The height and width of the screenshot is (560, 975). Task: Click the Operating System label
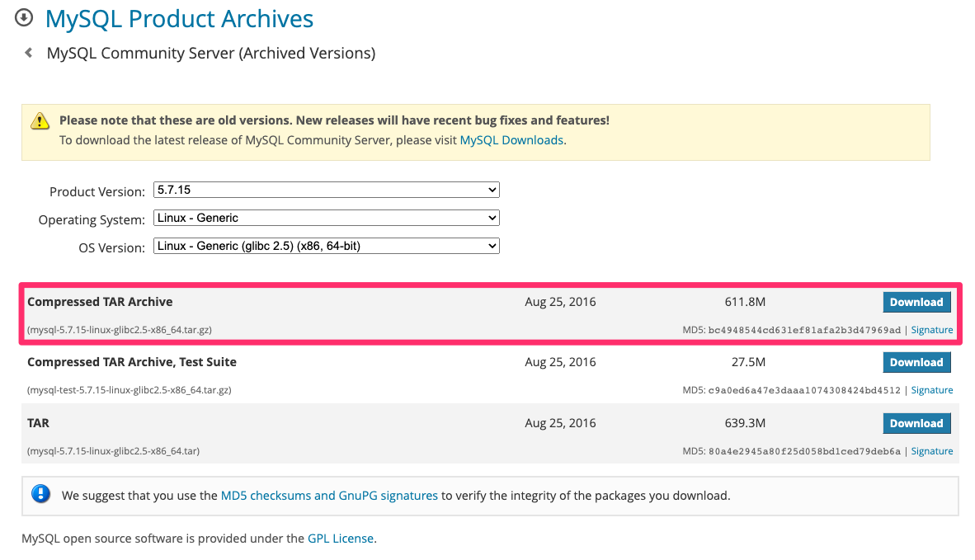pyautogui.click(x=92, y=219)
